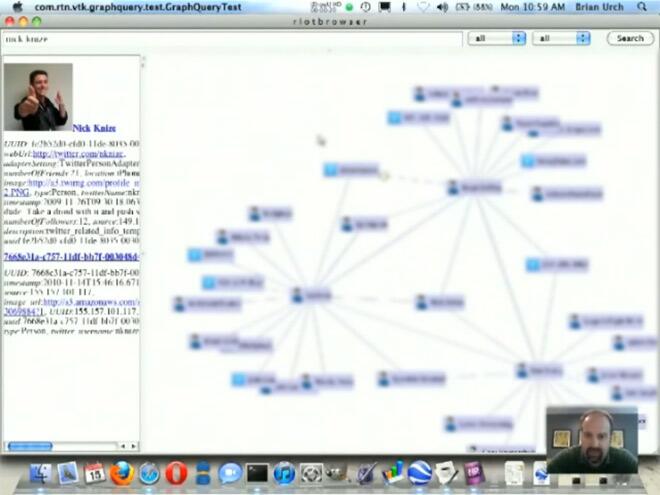Click the search query text field
The height and width of the screenshot is (495, 660).
(x=232, y=38)
